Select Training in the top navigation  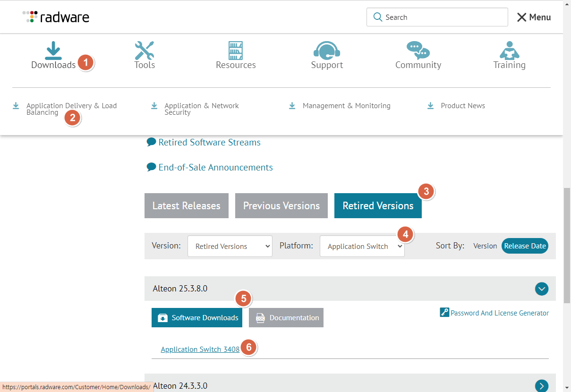coord(509,65)
